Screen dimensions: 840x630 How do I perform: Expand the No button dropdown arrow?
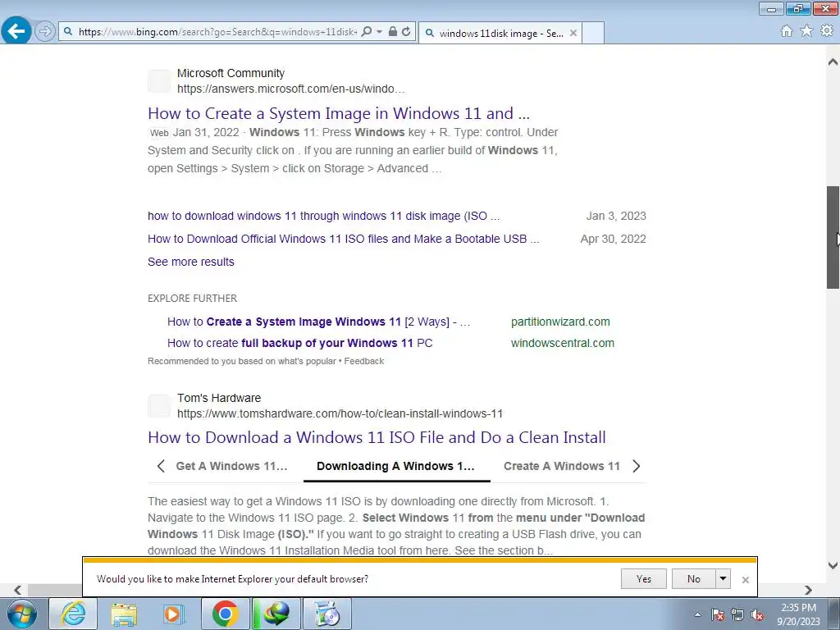[x=724, y=579]
